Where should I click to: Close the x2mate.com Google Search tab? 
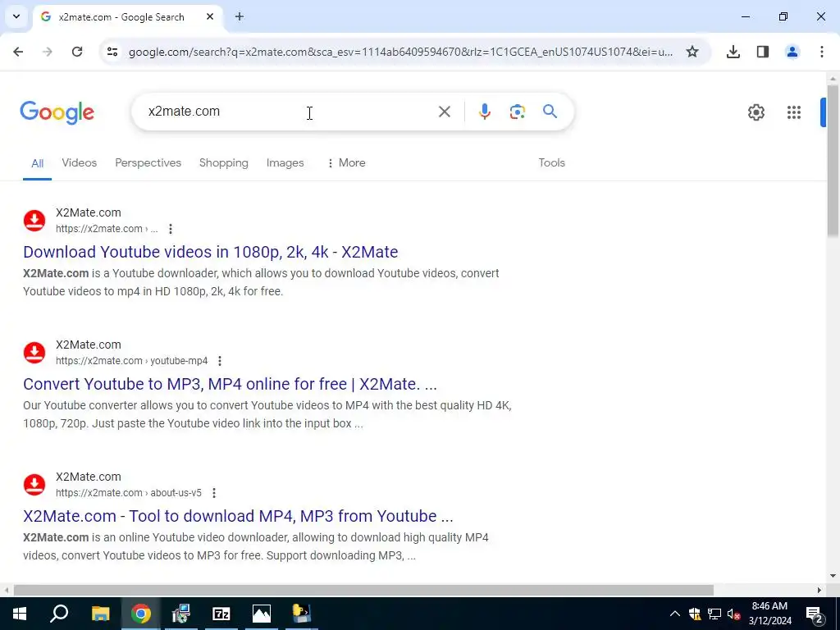210,16
